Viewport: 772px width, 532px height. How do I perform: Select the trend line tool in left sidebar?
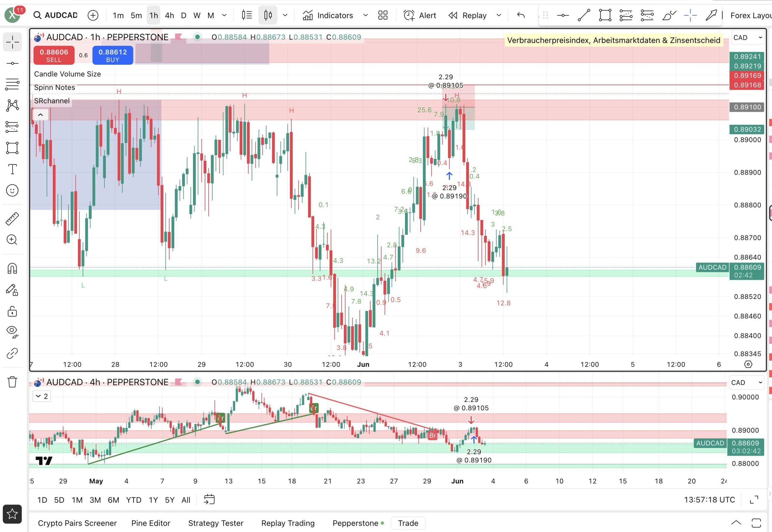tap(12, 63)
